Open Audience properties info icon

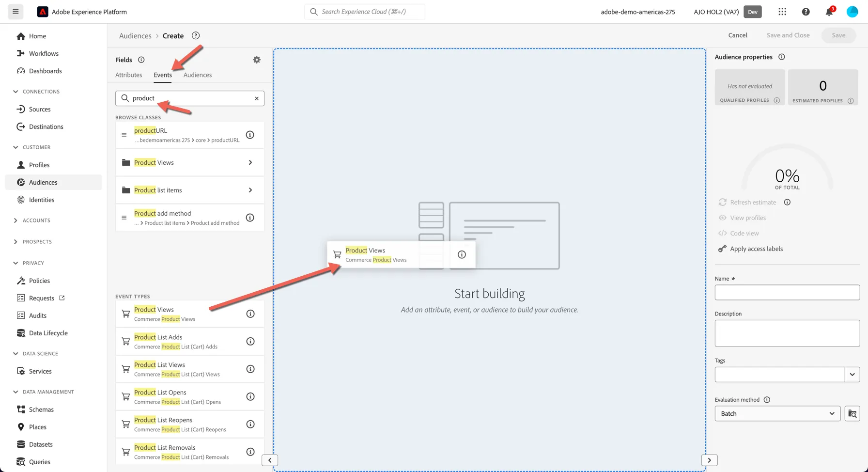(782, 57)
